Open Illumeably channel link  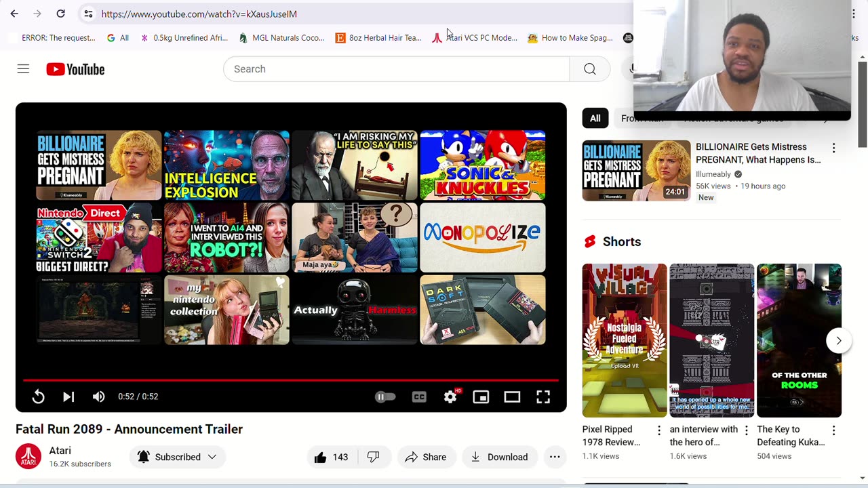[713, 174]
